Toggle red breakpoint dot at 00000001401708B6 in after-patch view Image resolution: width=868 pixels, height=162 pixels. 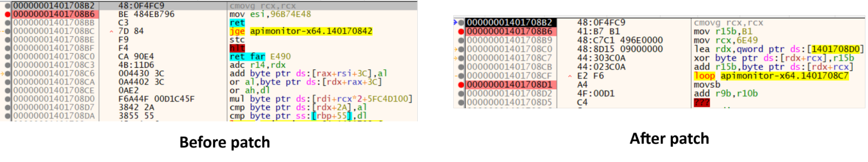[461, 32]
